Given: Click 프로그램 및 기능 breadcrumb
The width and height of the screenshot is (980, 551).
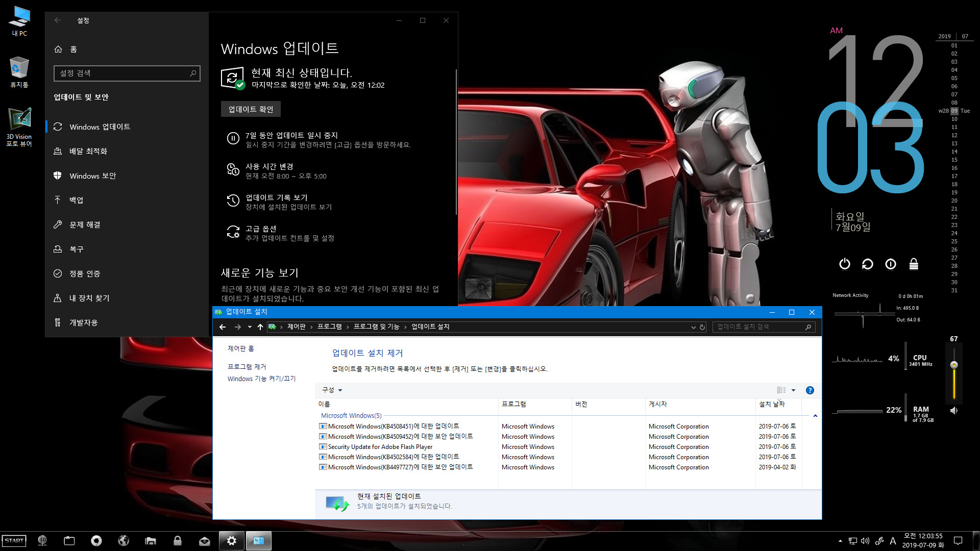Looking at the screenshot, I should coord(376,327).
